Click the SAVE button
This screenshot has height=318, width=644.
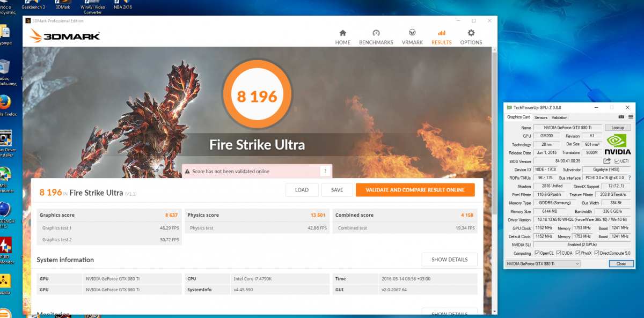click(337, 190)
